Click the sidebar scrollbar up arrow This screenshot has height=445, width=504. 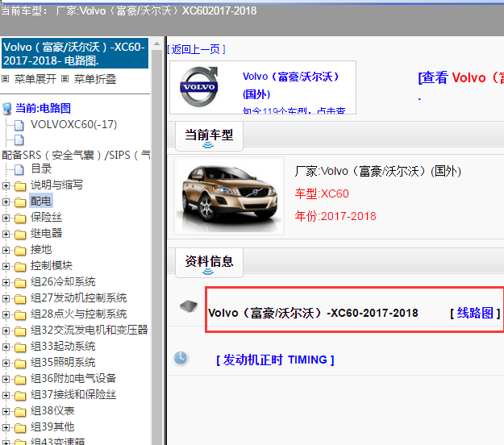pos(157,44)
